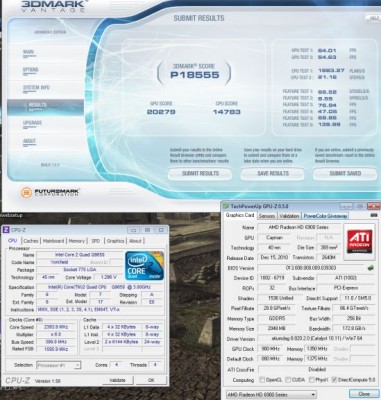Click the SUBMIT SAVED button
The image size is (381, 400).
[x=345, y=174]
